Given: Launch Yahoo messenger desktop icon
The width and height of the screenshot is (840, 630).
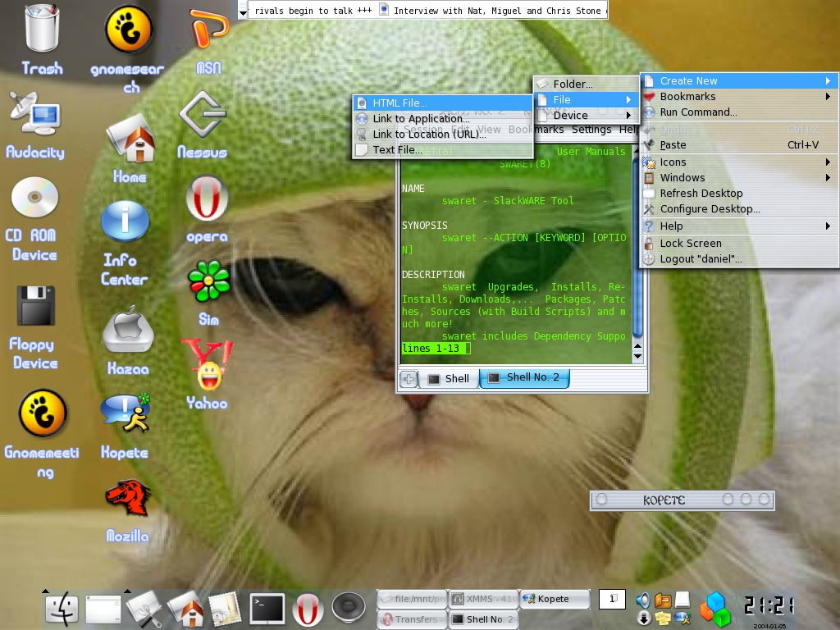Looking at the screenshot, I should click(208, 364).
